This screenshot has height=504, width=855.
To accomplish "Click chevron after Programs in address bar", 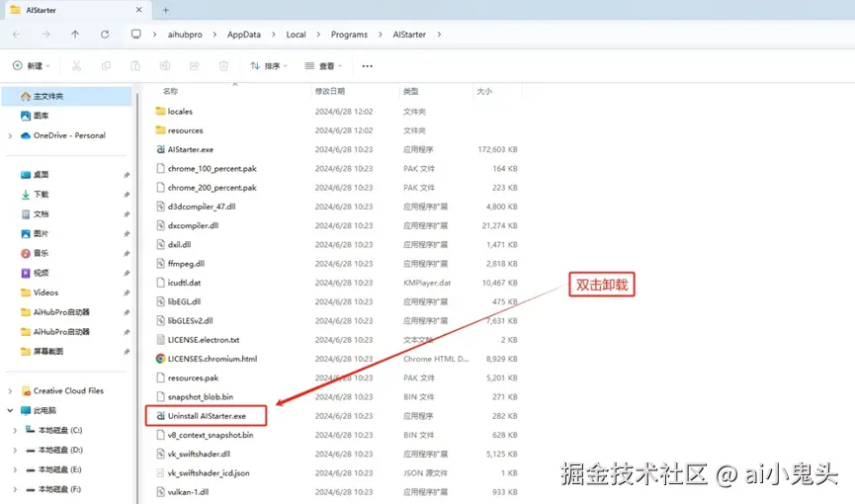I will pos(381,35).
